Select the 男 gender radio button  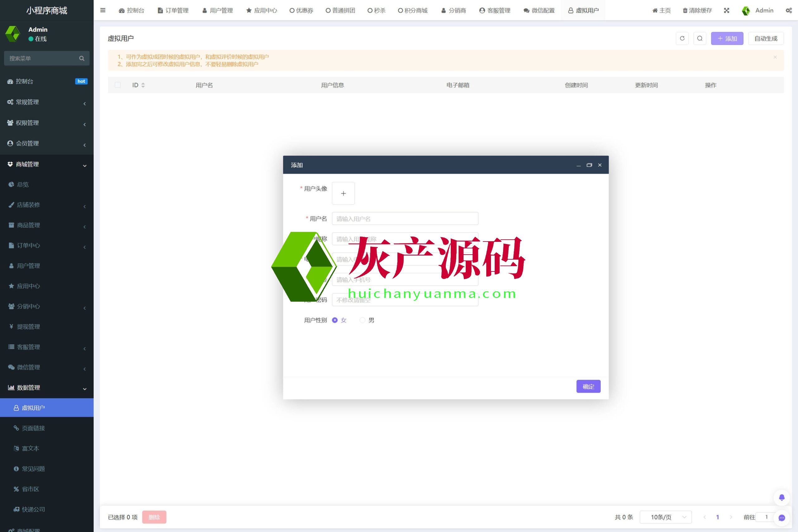point(362,320)
